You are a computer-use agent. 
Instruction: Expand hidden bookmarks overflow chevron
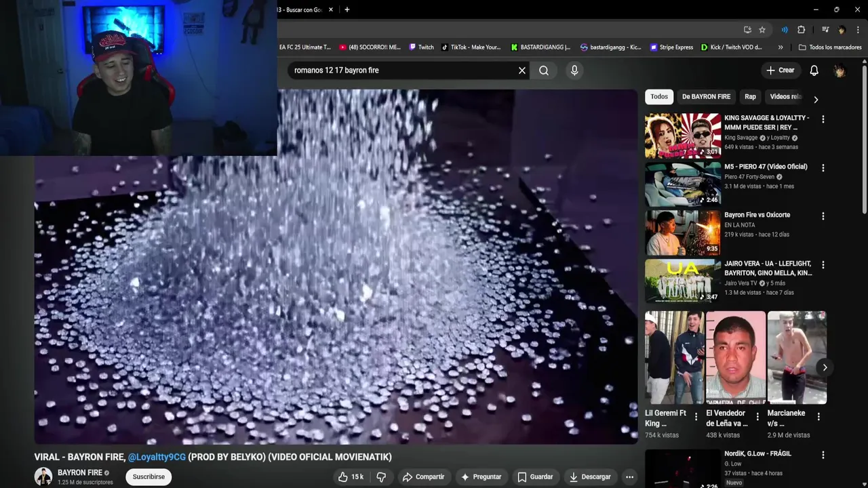tap(781, 47)
